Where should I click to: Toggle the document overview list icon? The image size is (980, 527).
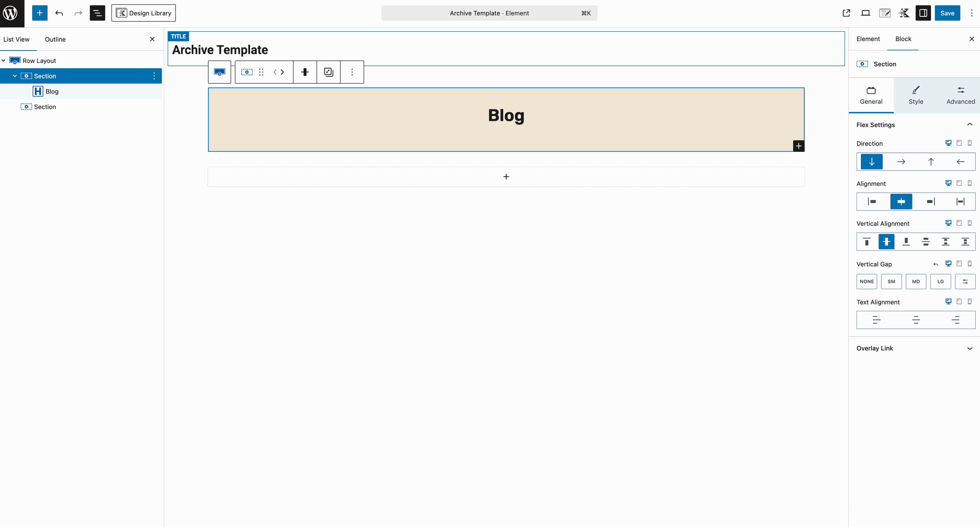97,13
